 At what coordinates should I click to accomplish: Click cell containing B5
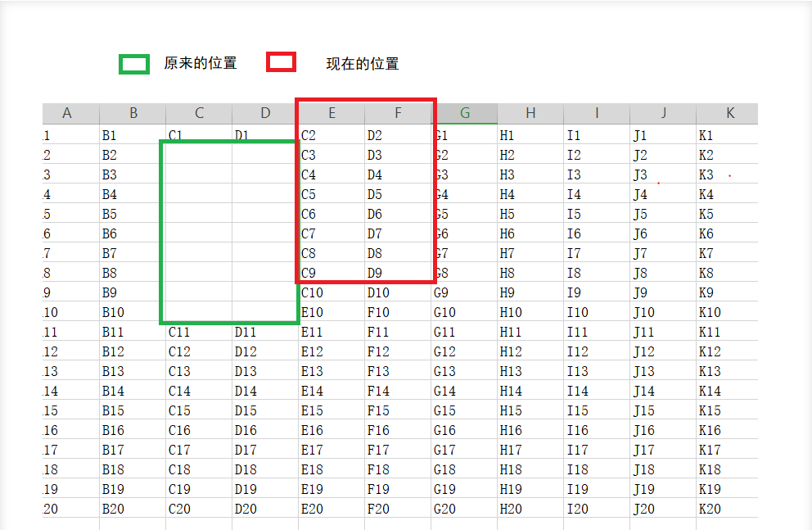click(x=133, y=215)
